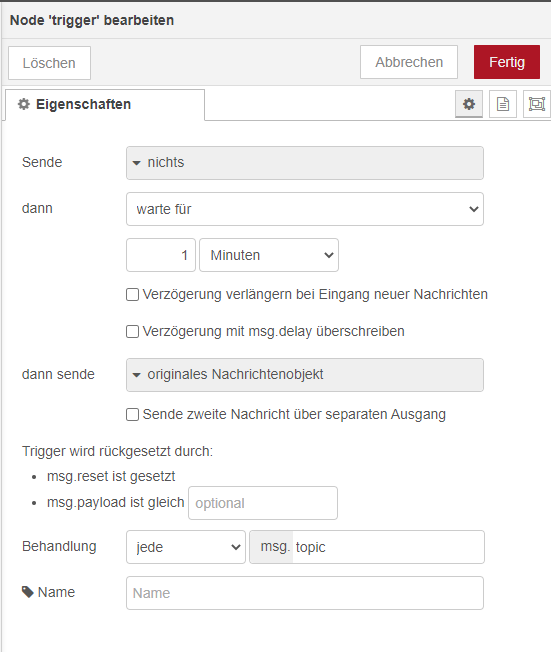Check 'Verzögerung mit msg.delay überschreiben'

(132, 331)
